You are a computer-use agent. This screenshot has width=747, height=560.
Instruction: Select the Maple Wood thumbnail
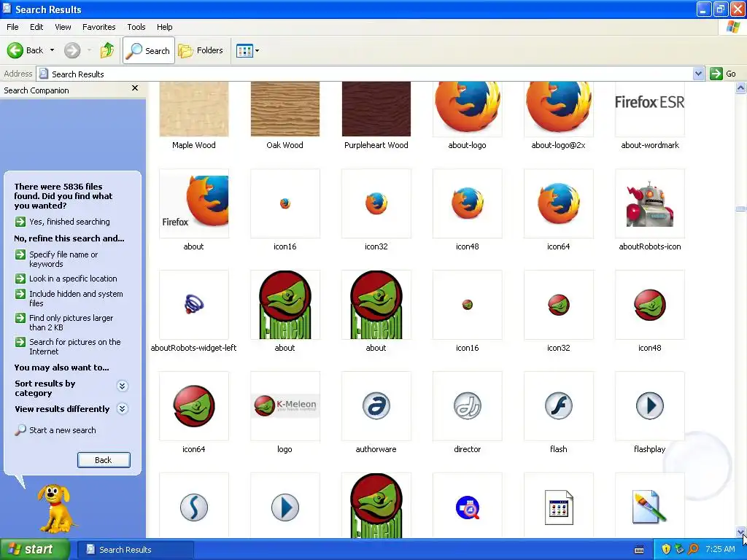[194, 109]
